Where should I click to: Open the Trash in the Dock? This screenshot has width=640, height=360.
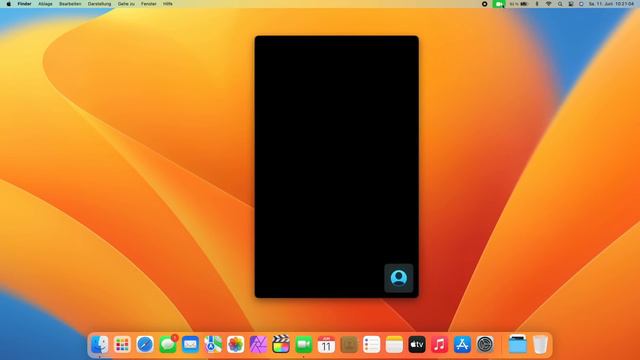[540, 345]
